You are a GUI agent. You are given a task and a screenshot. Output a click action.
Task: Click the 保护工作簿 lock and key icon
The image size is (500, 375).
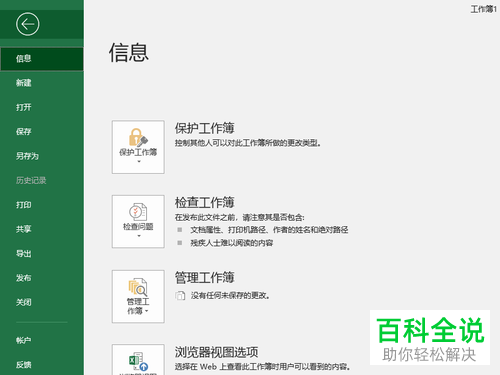138,137
